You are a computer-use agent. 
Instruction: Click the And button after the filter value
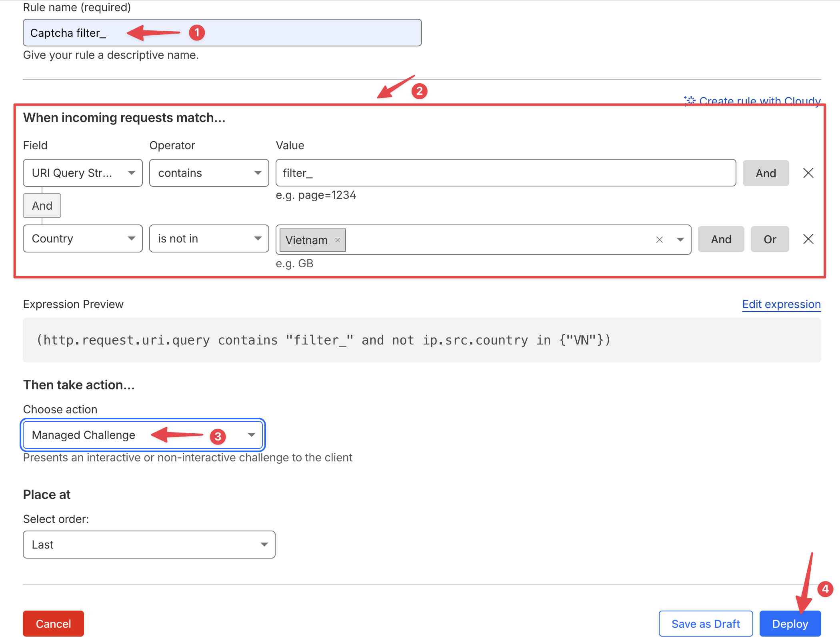click(765, 173)
